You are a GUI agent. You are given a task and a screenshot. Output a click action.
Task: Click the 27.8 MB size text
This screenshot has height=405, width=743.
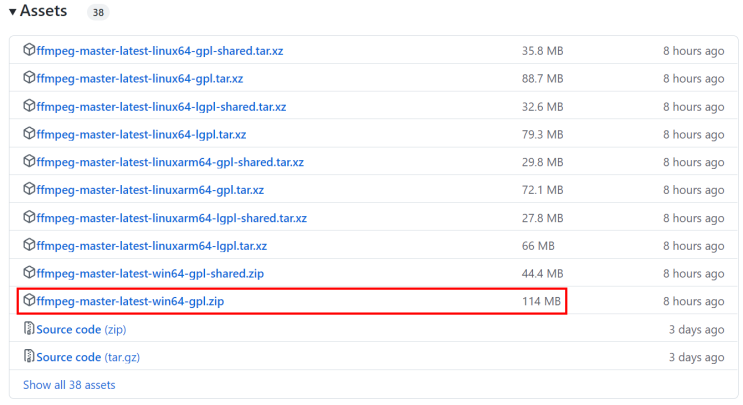click(543, 218)
